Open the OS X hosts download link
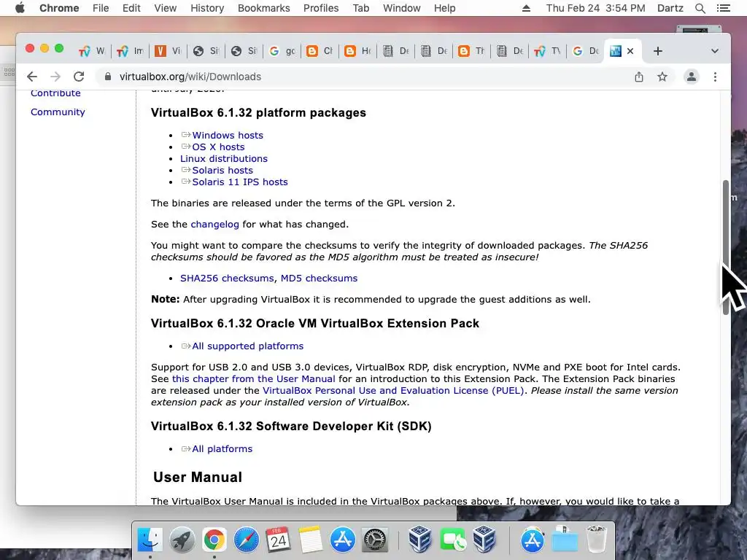This screenshot has height=560, width=747. [218, 147]
